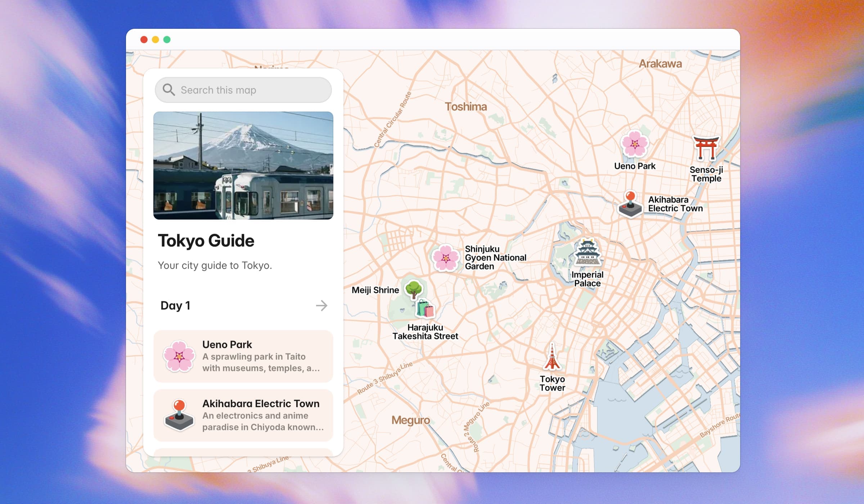Click the 'Ueno Park' map label
The height and width of the screenshot is (504, 864).
coord(635,166)
